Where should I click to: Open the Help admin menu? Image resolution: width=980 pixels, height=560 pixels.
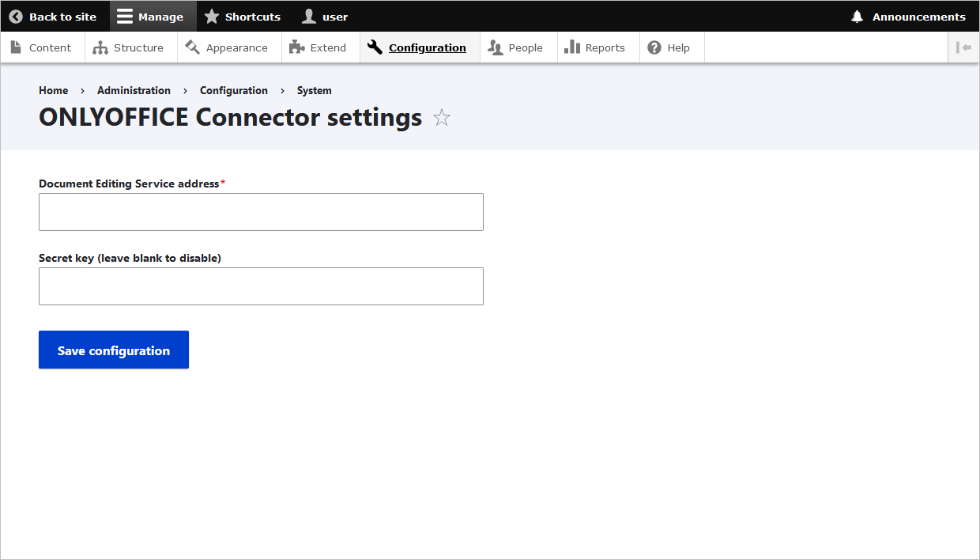(672, 47)
